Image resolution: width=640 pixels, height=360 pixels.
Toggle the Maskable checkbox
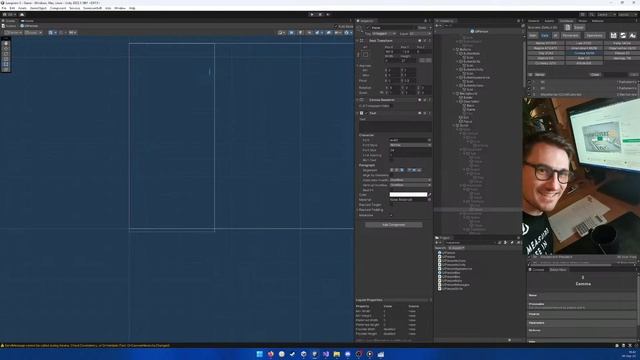click(391, 215)
